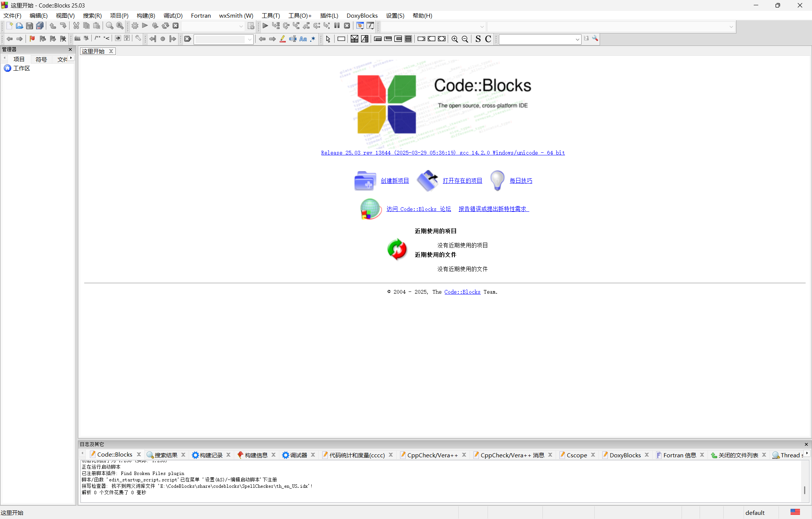Viewport: 812px width, 519px height.
Task: Click the Cut scissors icon
Action: (x=76, y=26)
